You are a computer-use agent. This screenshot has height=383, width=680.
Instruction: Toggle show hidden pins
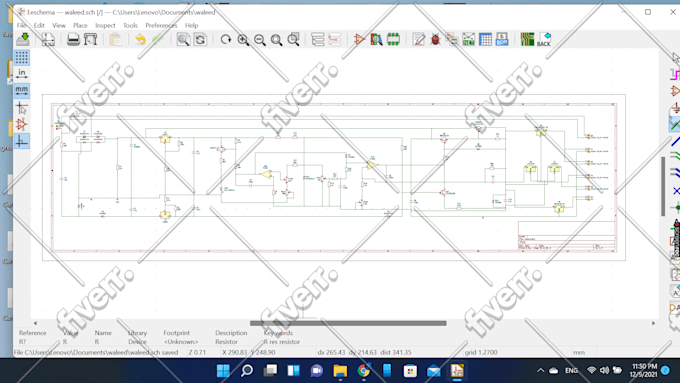pos(22,124)
